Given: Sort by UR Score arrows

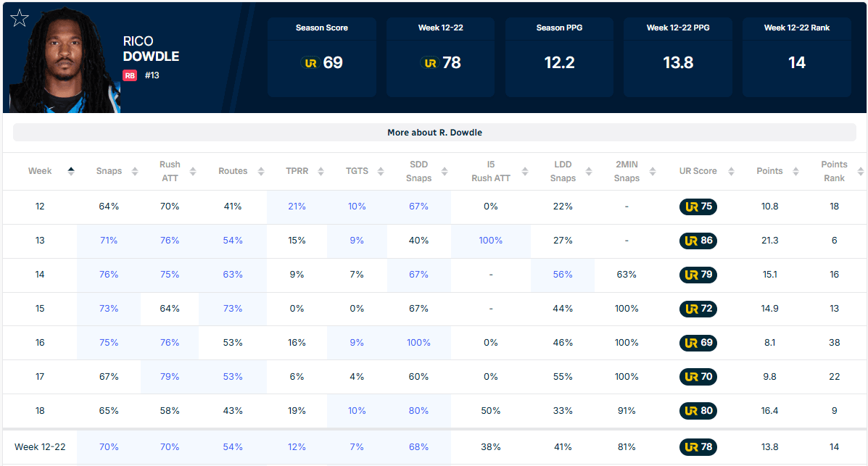Looking at the screenshot, I should point(731,171).
